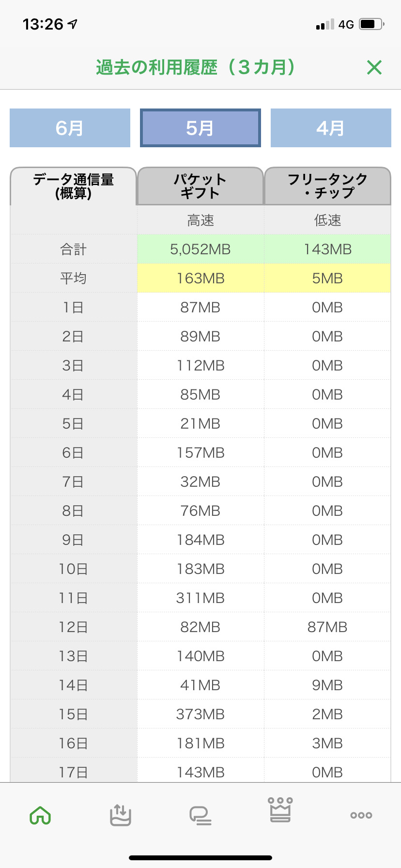Select the データ通信量(概算) tab

pyautogui.click(x=73, y=186)
